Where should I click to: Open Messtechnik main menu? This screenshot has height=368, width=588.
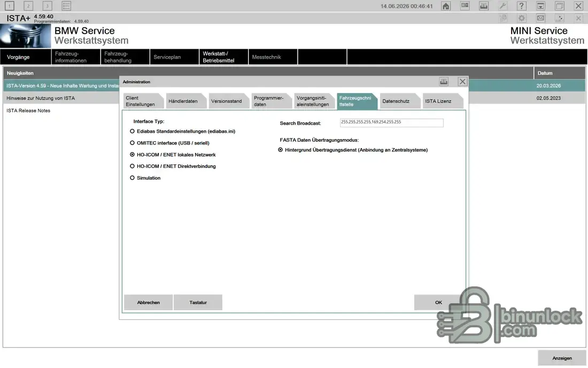(x=273, y=57)
